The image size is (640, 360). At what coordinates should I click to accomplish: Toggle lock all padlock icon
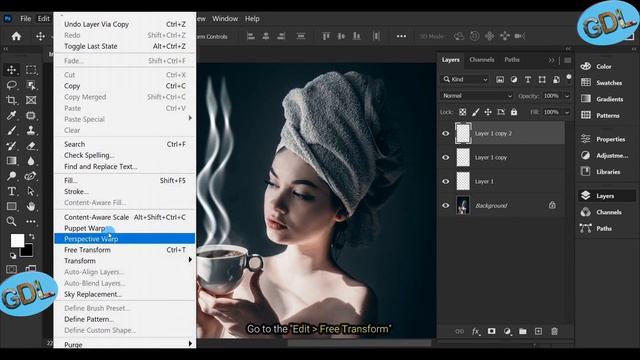pyautogui.click(x=514, y=112)
